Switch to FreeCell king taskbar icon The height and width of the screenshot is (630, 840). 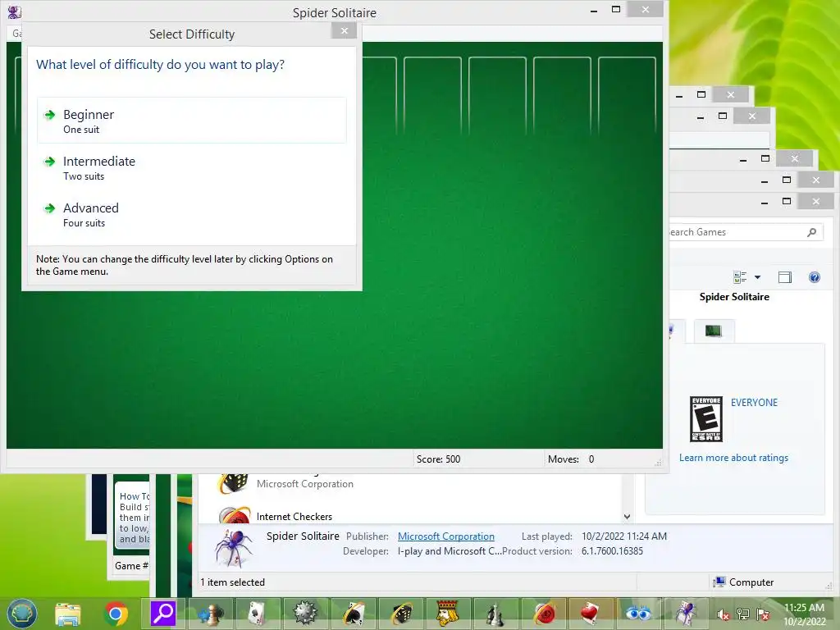click(448, 614)
